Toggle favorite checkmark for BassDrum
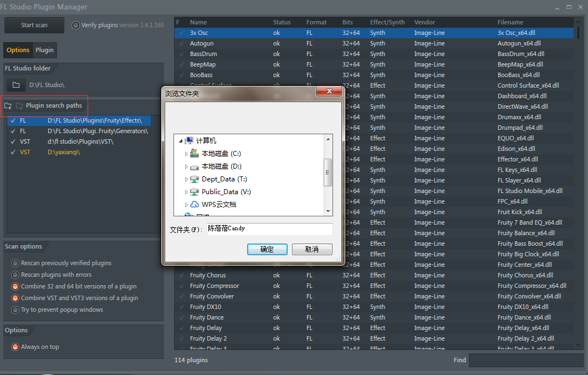588x375 pixels. [182, 54]
